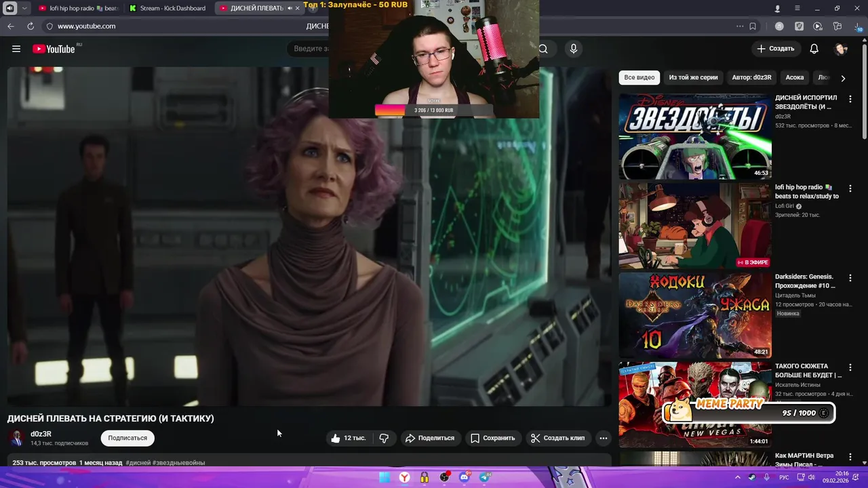Click the YouTube search input field

tap(308, 49)
